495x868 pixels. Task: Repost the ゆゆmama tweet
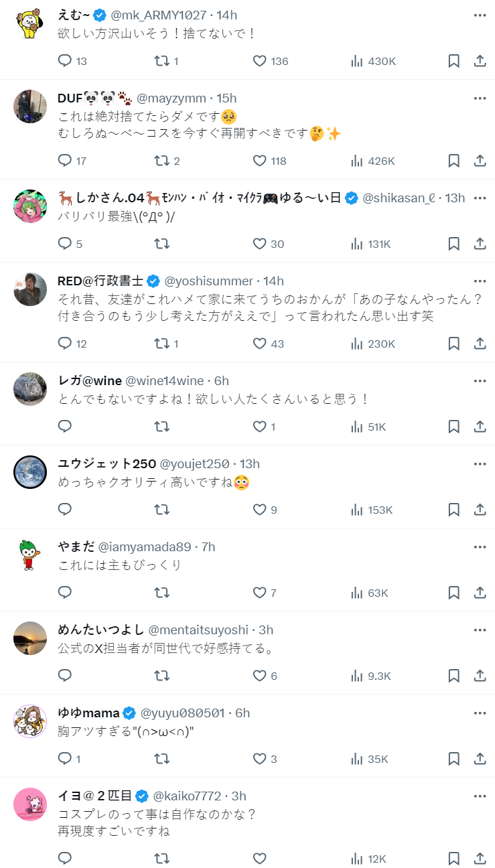coord(162,759)
